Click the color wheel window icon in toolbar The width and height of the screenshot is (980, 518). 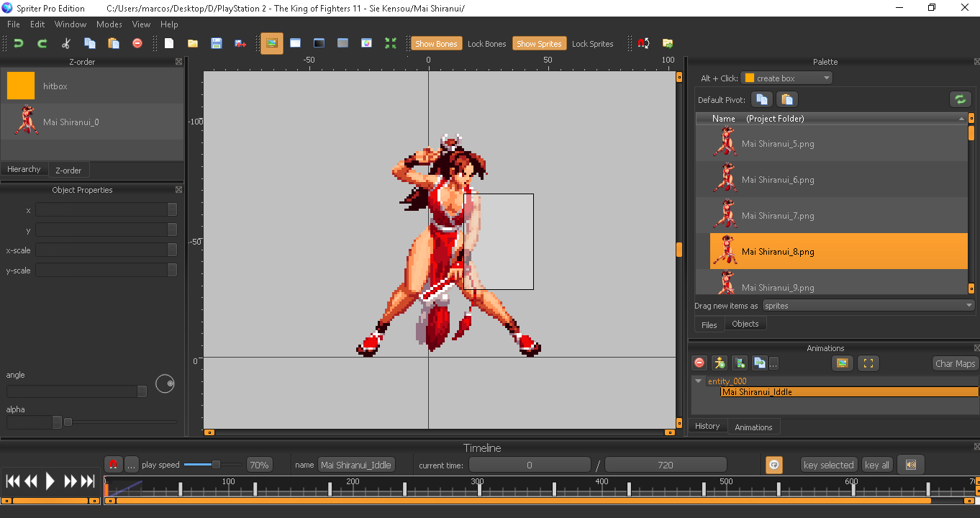366,43
